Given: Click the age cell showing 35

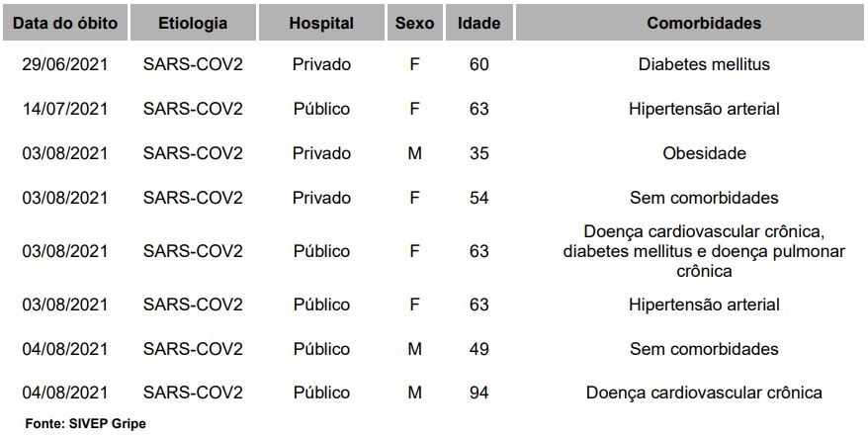Looking at the screenshot, I should coord(478,153).
